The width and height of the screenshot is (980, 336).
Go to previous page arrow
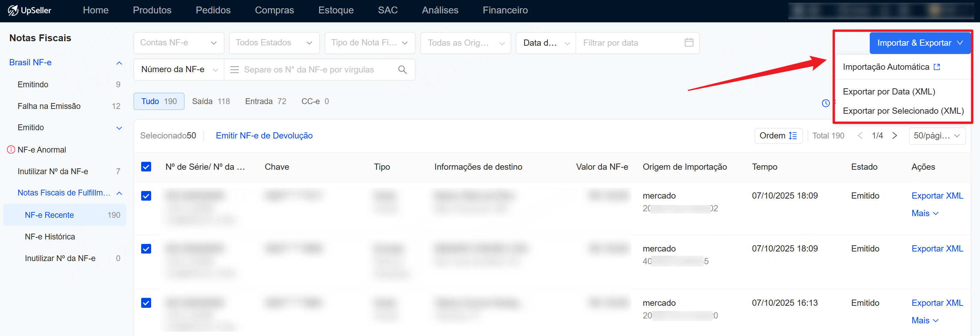[860, 136]
